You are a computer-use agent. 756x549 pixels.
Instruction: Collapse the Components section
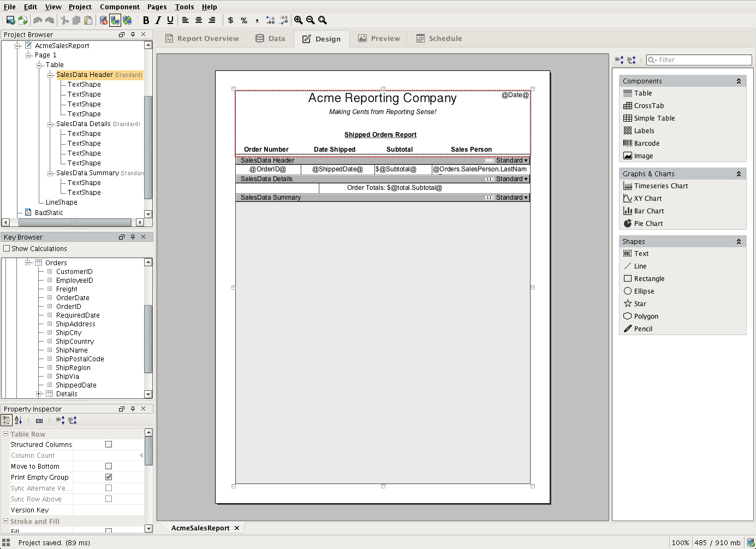[740, 80]
